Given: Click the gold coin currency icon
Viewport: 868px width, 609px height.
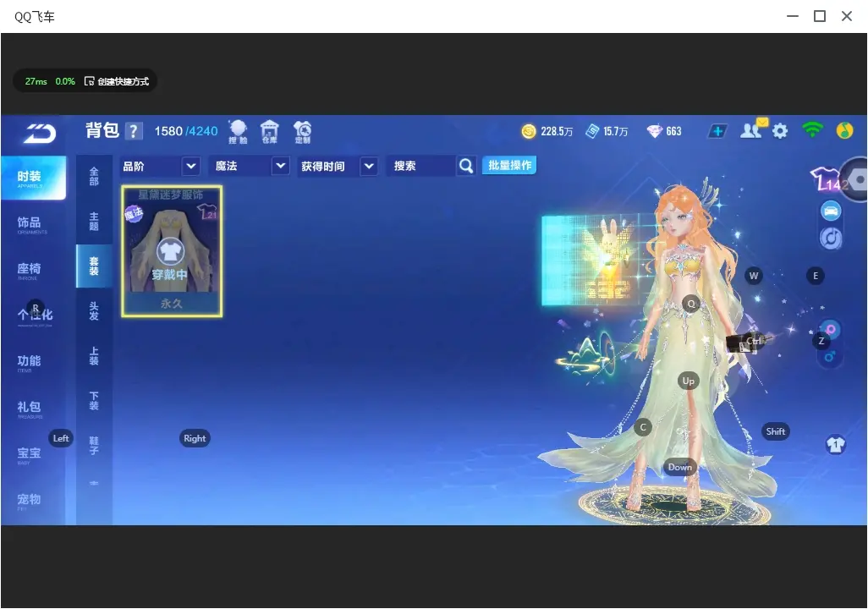Looking at the screenshot, I should coord(529,131).
